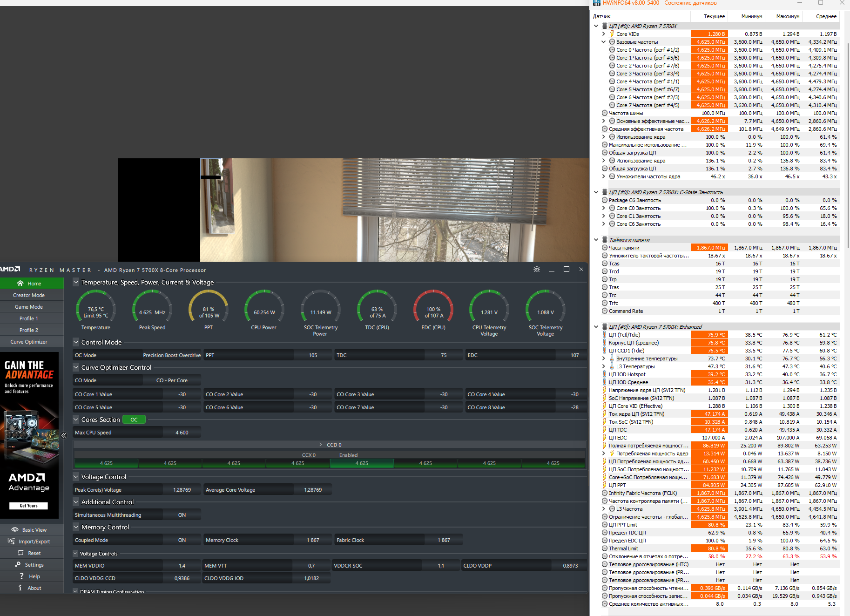Collapse the Temperature, Speed, Power section
850x616 pixels.
pos(76,282)
